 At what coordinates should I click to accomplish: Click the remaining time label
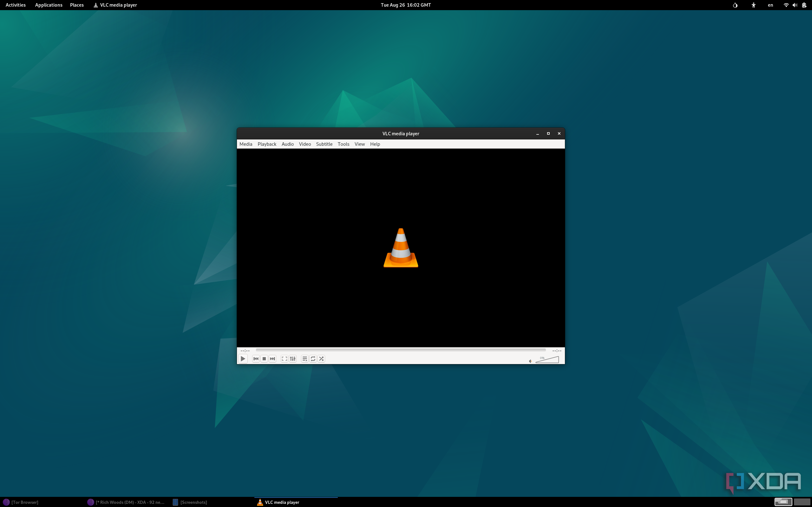(x=557, y=350)
